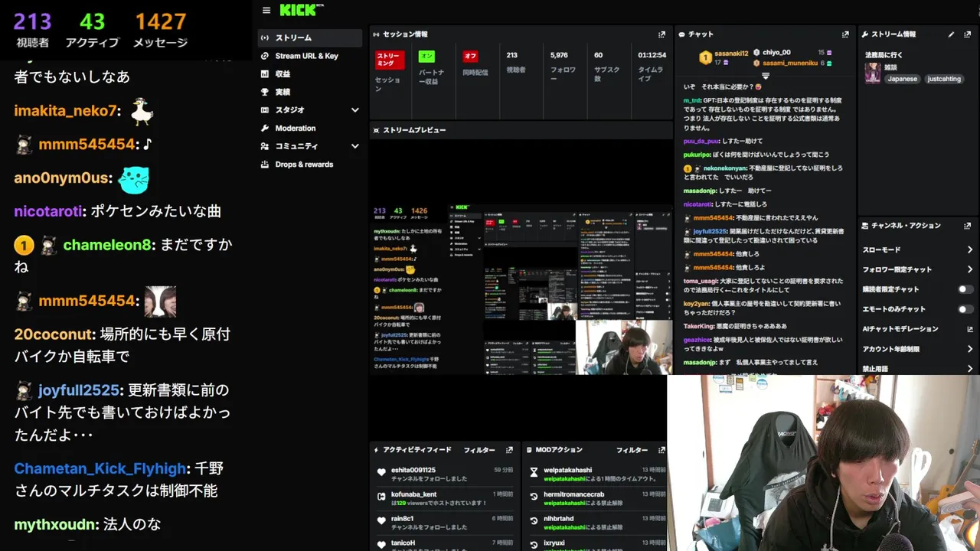
Task: Click chiyo_00 in chat leaderboard
Action: (x=776, y=53)
